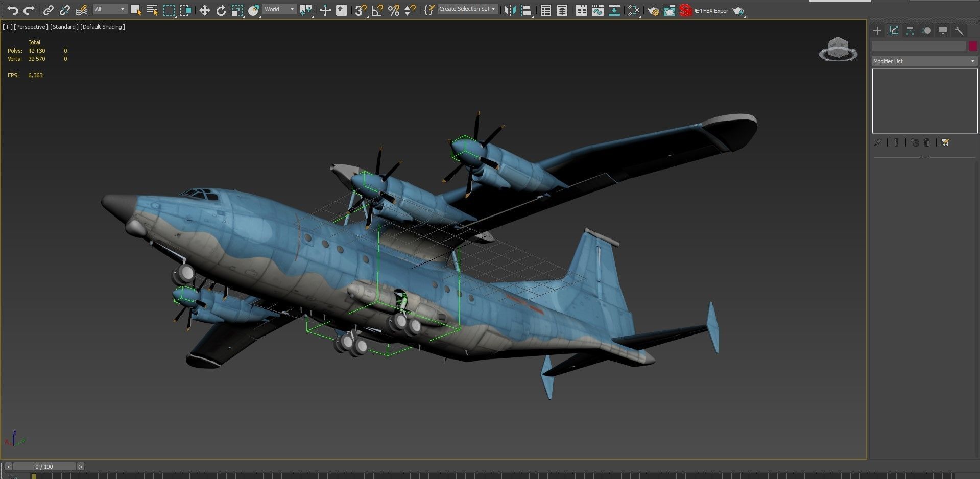Select the Move transform tool
Image resolution: width=980 pixels, height=479 pixels.
204,10
